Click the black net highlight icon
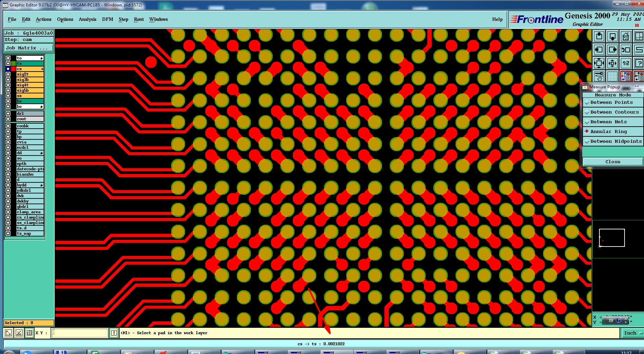644x354 pixels. tap(639, 76)
